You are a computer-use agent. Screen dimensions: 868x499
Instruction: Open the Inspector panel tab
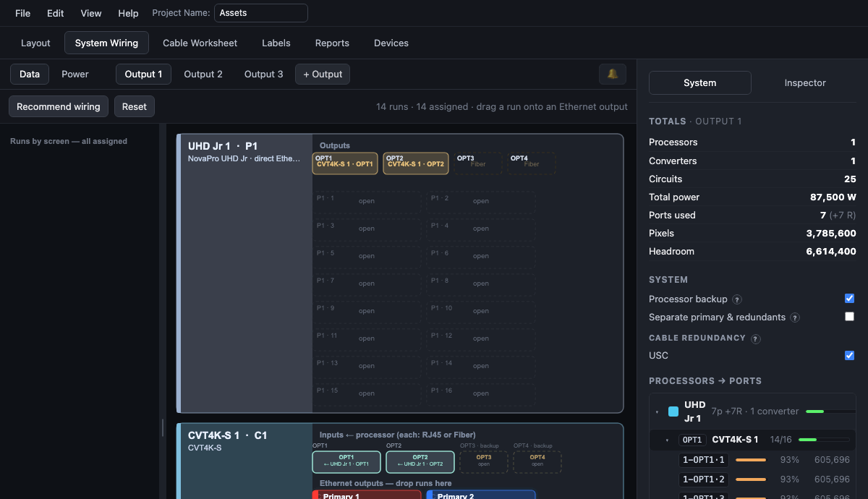pyautogui.click(x=805, y=82)
